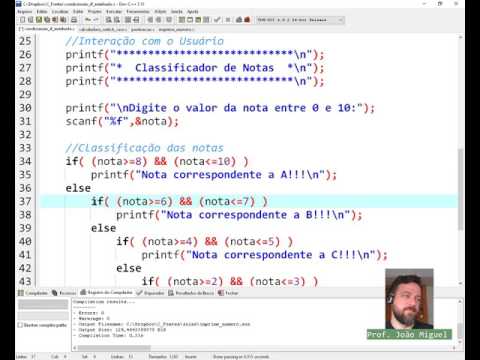Open the Executar menu
The width and height of the screenshot is (480, 360).
pos(114,12)
